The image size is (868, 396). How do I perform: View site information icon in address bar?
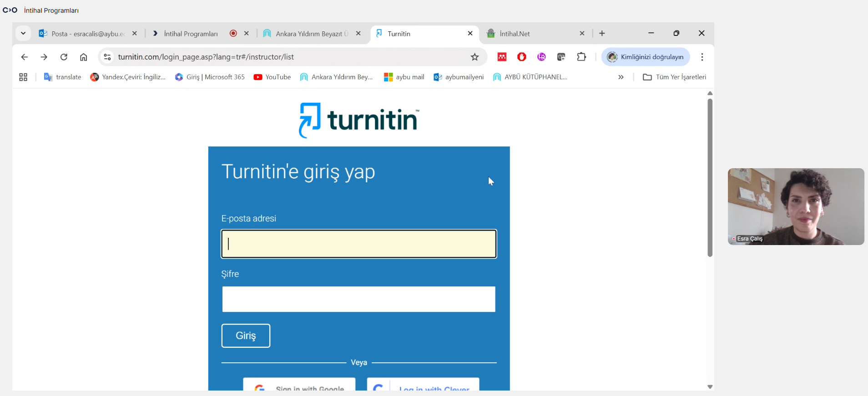pos(107,57)
